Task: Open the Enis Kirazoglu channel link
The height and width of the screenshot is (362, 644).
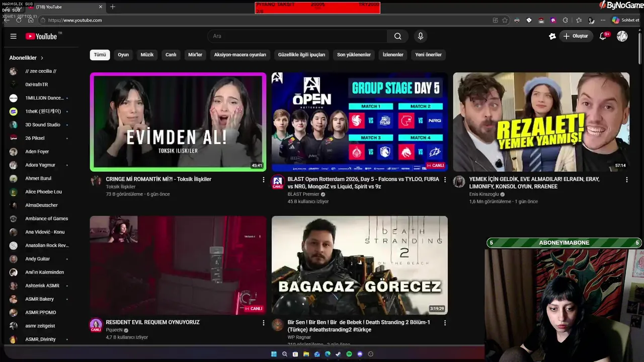Action: point(484,194)
